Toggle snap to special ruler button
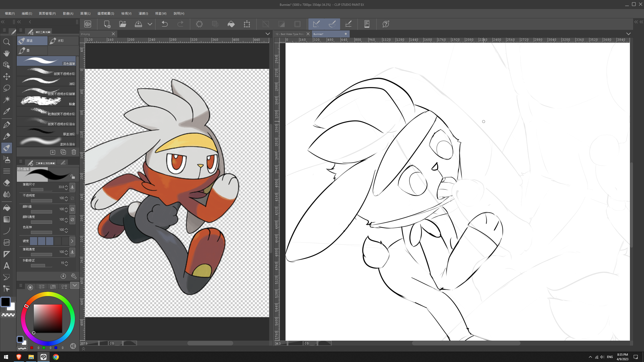 pyautogui.click(x=332, y=24)
